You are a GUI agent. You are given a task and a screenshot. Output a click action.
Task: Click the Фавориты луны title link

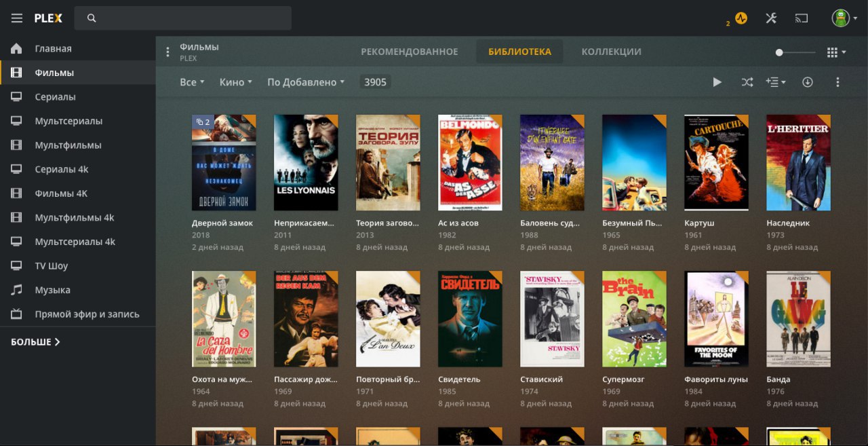[716, 379]
